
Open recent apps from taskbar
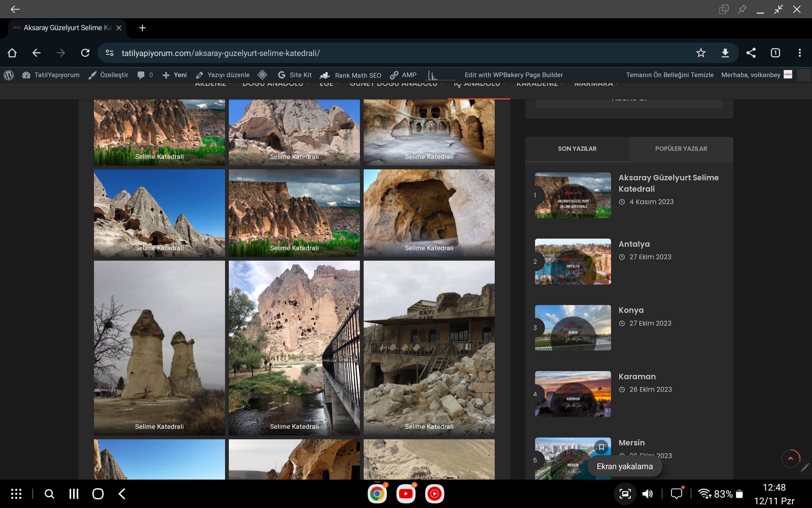pyautogui.click(x=74, y=494)
